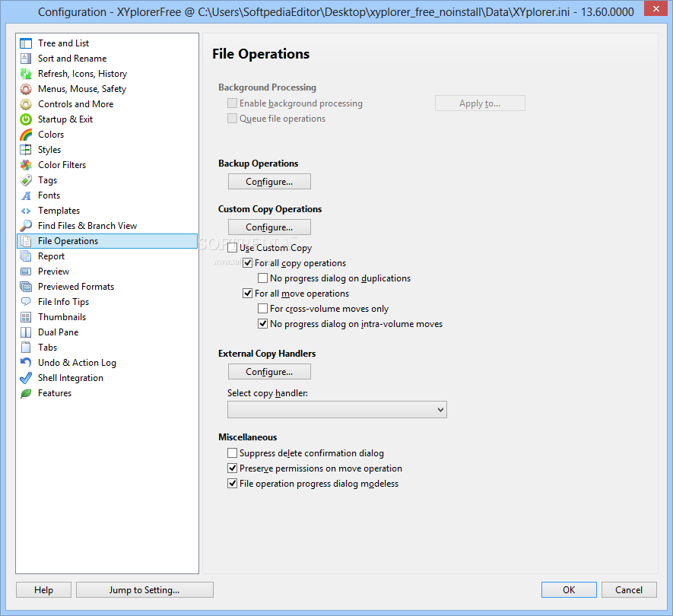
Task: Click the Help button
Action: pyautogui.click(x=44, y=590)
